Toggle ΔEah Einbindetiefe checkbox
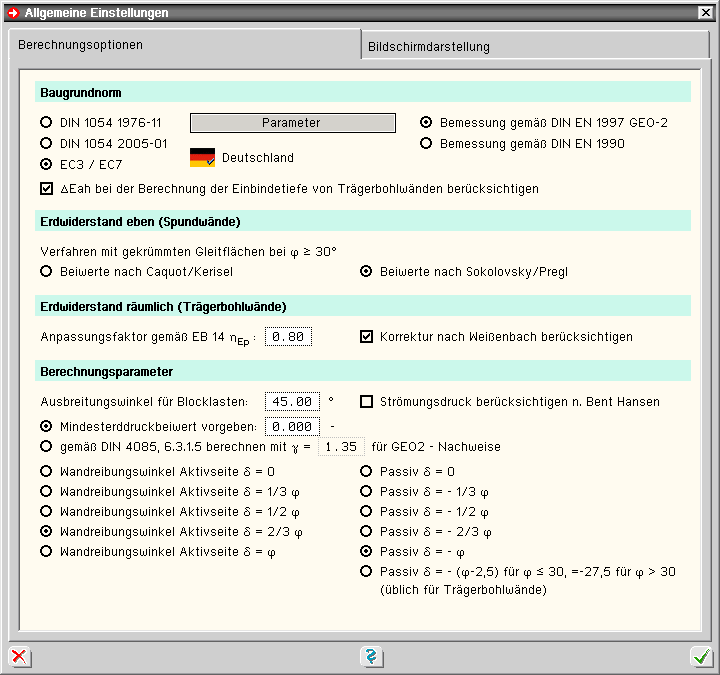This screenshot has width=720, height=675. tap(46, 188)
